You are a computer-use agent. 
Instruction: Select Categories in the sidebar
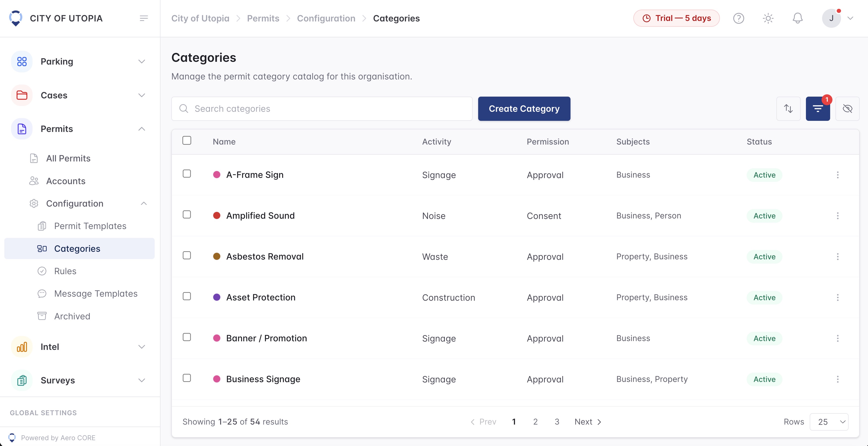pyautogui.click(x=79, y=248)
